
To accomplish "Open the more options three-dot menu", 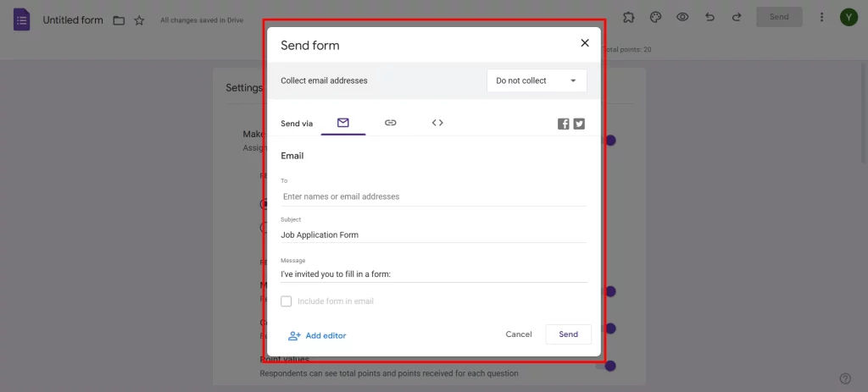I will (822, 17).
